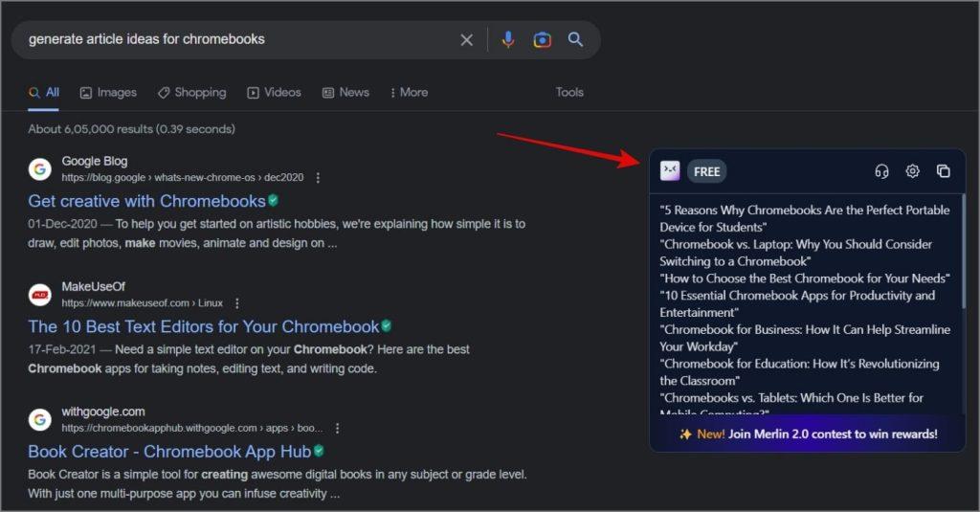Switch to the Shopping tab
980x512 pixels.
[x=191, y=93]
